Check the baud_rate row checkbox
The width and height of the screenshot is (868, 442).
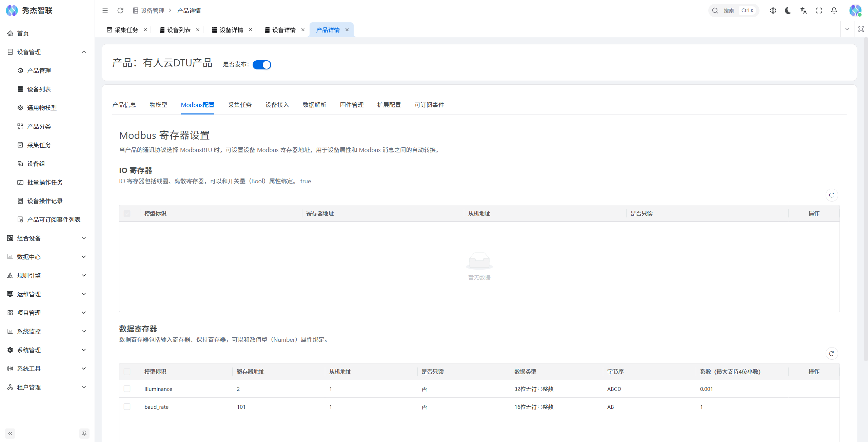coord(127,406)
